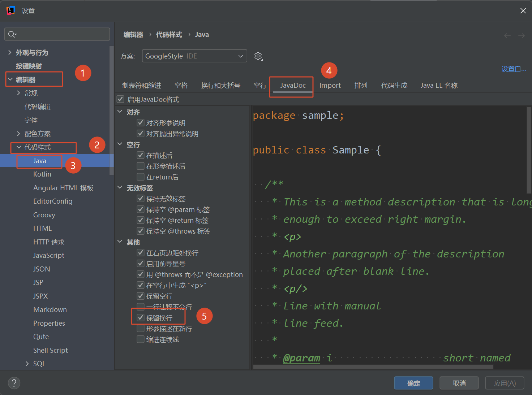Select Shell Script code style entry
The width and height of the screenshot is (532, 395).
[x=51, y=350]
